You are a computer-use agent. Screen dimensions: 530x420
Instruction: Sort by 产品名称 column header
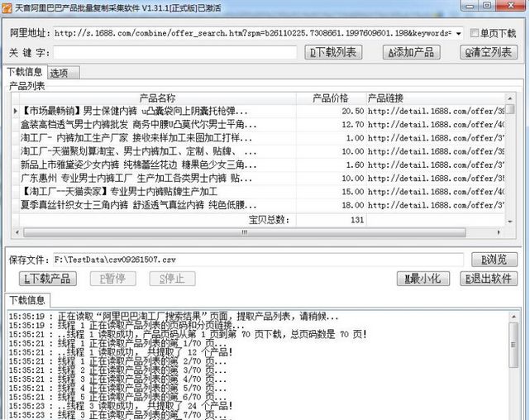pyautogui.click(x=158, y=98)
